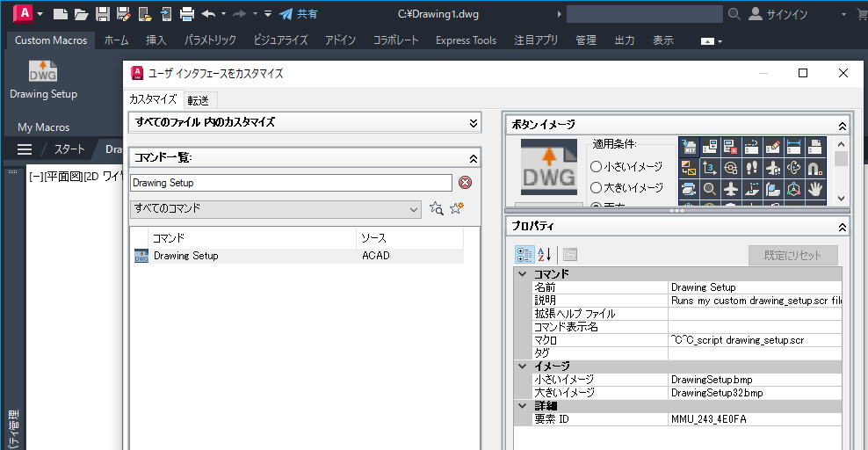This screenshot has width=868, height=450.
Task: Click the サインイン sign-in button
Action: 778,14
